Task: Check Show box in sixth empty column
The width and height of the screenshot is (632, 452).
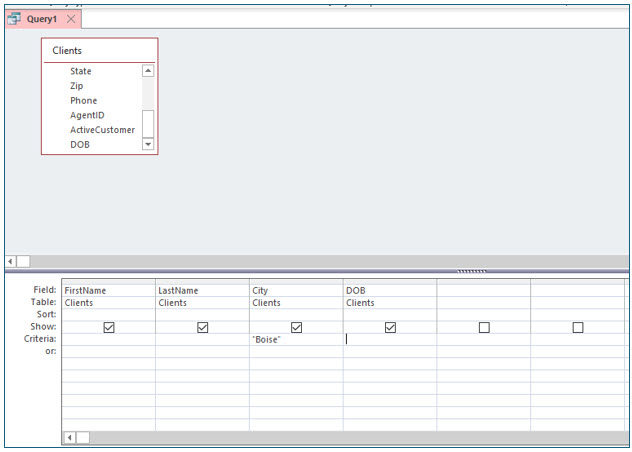Action: pyautogui.click(x=578, y=327)
